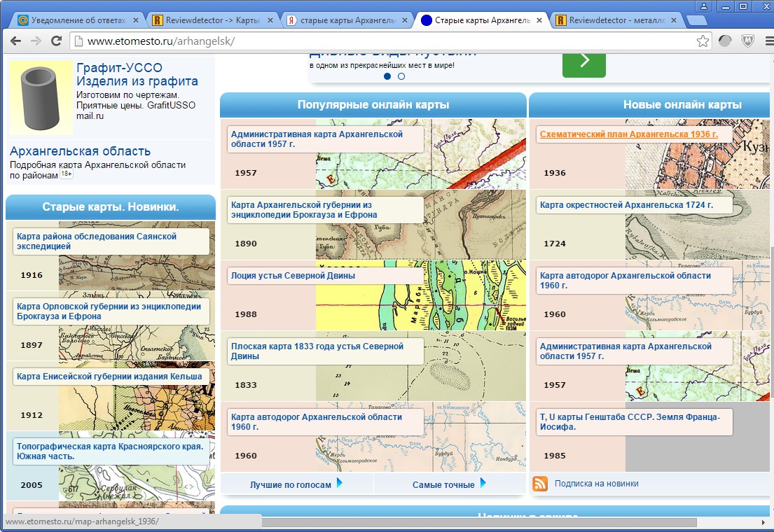Click the address bar URL field
Image resolution: width=774 pixels, height=532 pixels.
(x=385, y=41)
